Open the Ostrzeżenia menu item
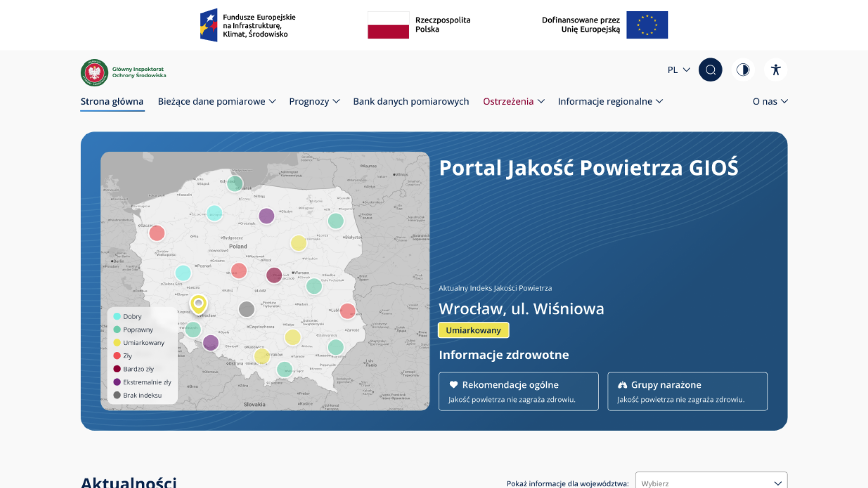Image resolution: width=868 pixels, height=488 pixels. [x=513, y=102]
